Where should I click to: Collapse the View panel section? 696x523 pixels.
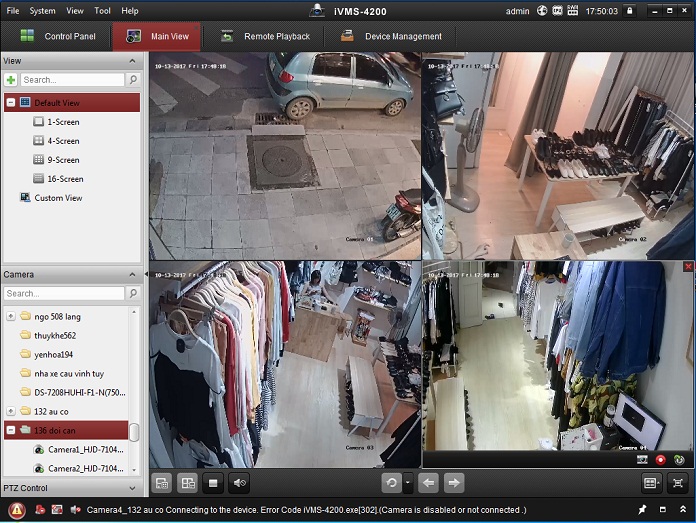[133, 61]
